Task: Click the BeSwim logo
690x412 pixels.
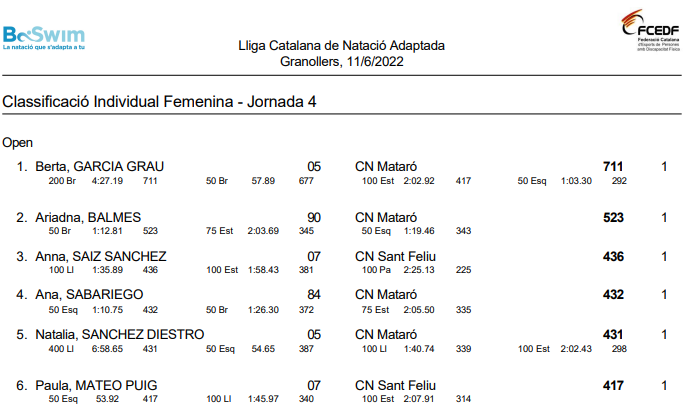Action: coord(44,38)
